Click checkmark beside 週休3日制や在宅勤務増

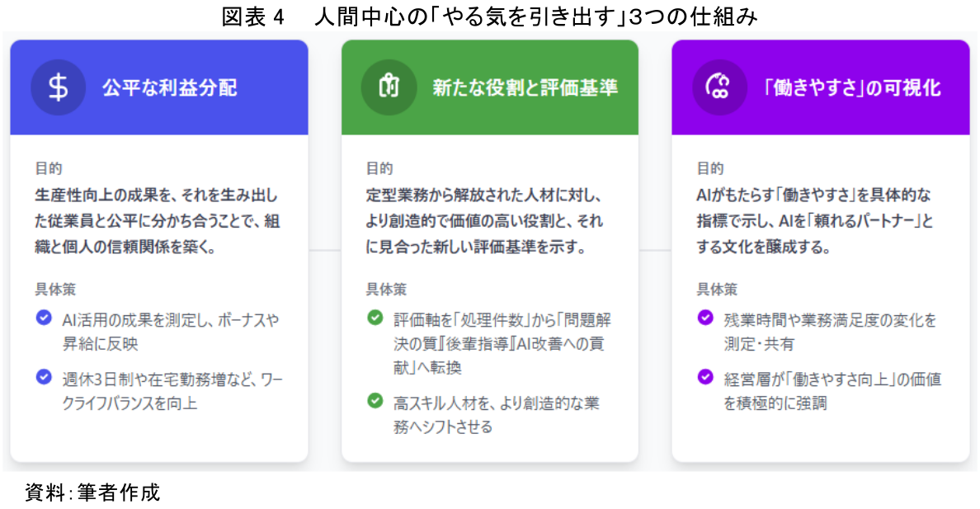[44, 376]
